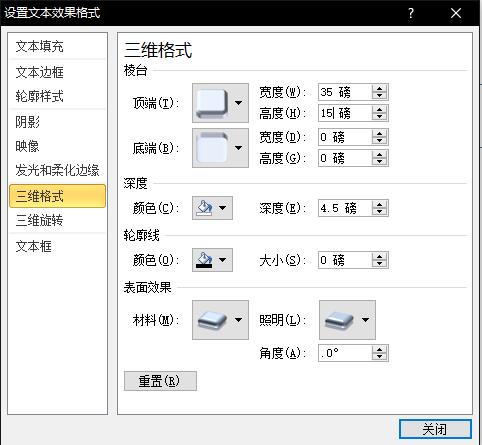
Task: Click the help question mark icon
Action: pyautogui.click(x=411, y=13)
